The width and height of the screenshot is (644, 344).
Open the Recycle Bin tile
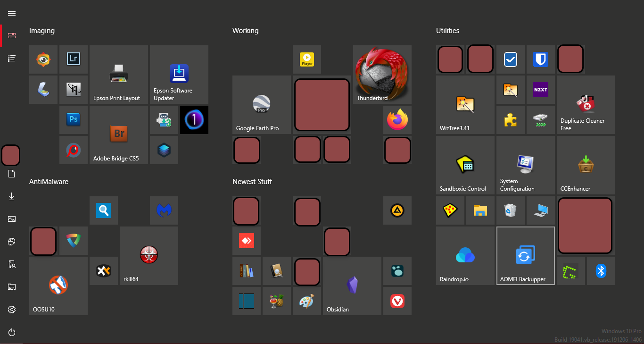pyautogui.click(x=511, y=210)
